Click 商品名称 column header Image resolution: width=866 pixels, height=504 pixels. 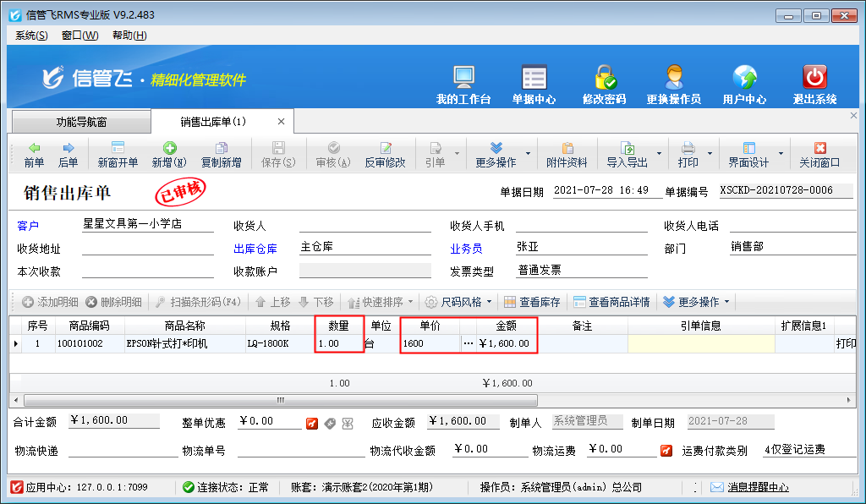coord(184,326)
